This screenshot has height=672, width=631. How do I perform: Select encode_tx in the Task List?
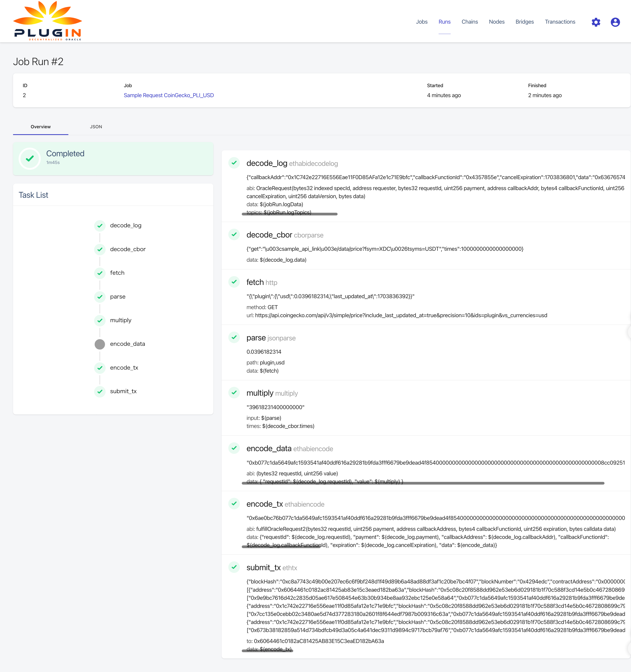(x=124, y=368)
